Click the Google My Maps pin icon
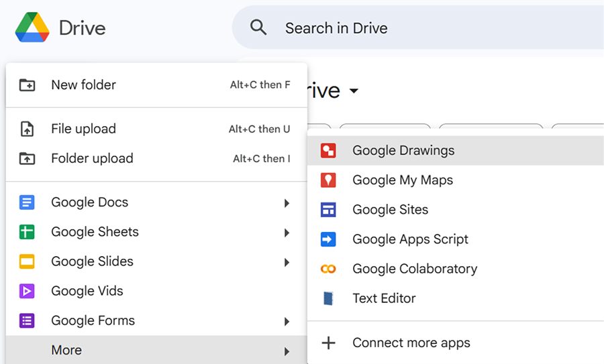The image size is (604, 364). click(328, 180)
